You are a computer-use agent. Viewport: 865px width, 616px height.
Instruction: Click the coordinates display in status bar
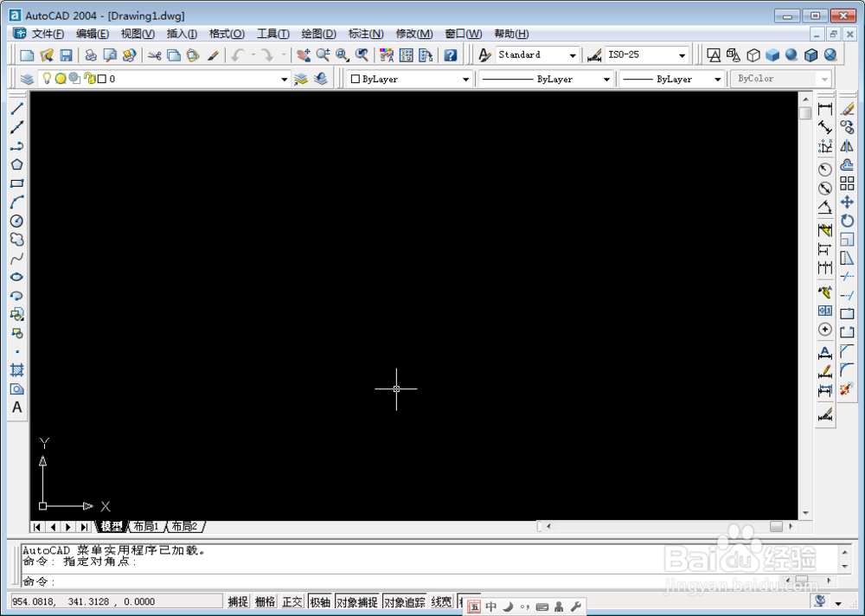116,601
